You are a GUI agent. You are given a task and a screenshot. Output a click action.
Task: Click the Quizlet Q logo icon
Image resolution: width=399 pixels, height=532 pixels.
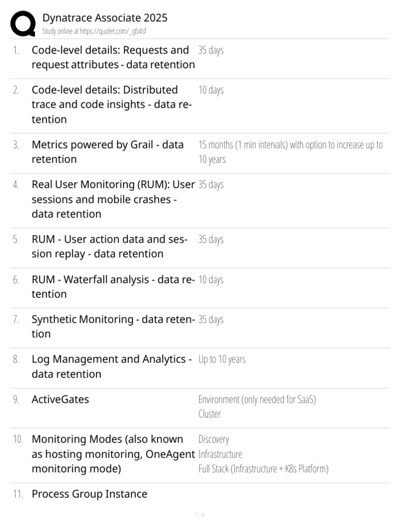coord(23,24)
